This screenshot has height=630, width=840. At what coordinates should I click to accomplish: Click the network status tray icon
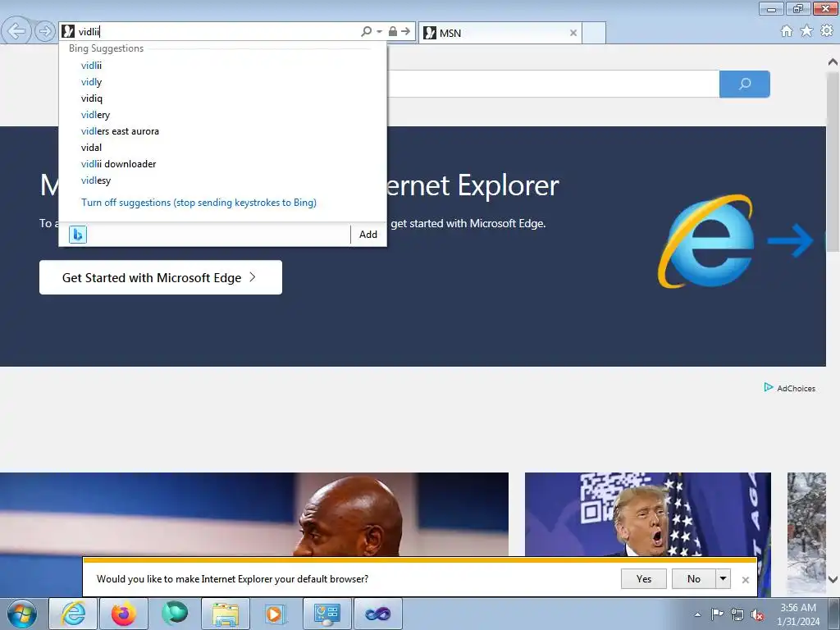pyautogui.click(x=737, y=614)
